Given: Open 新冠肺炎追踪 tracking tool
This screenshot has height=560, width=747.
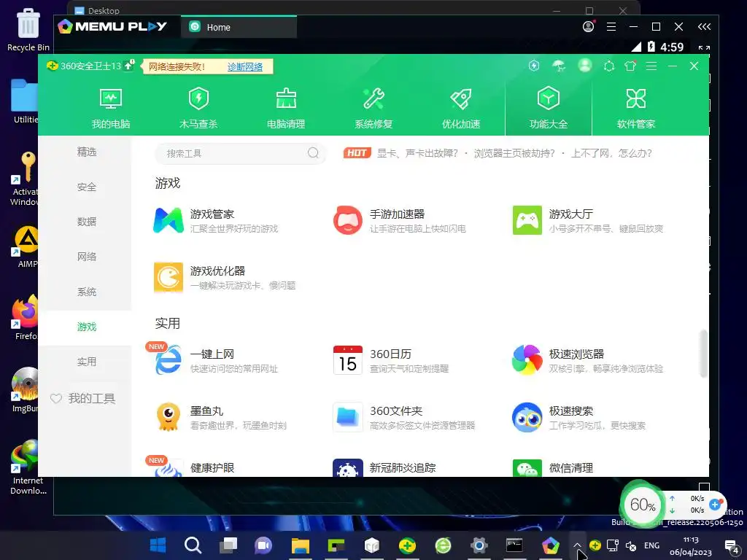Looking at the screenshot, I should coord(384,467).
